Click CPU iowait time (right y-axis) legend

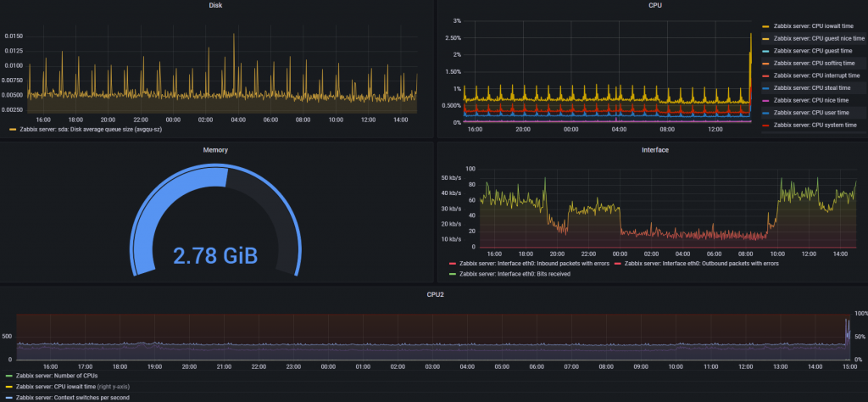point(73,387)
